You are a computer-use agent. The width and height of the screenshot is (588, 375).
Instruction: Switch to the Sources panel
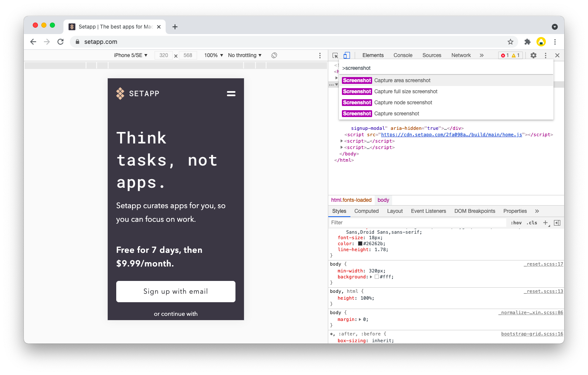432,55
